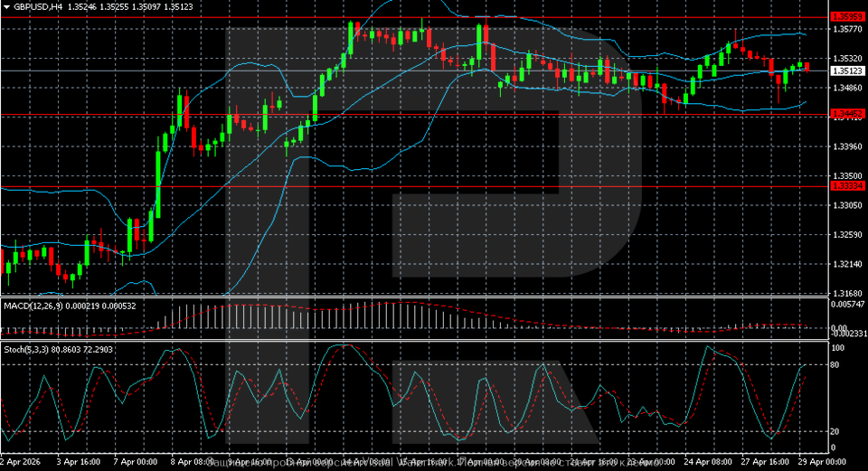Image resolution: width=868 pixels, height=471 pixels.
Task: Click the triangle arrow beside GBPUSD,H4
Action: (6, 6)
